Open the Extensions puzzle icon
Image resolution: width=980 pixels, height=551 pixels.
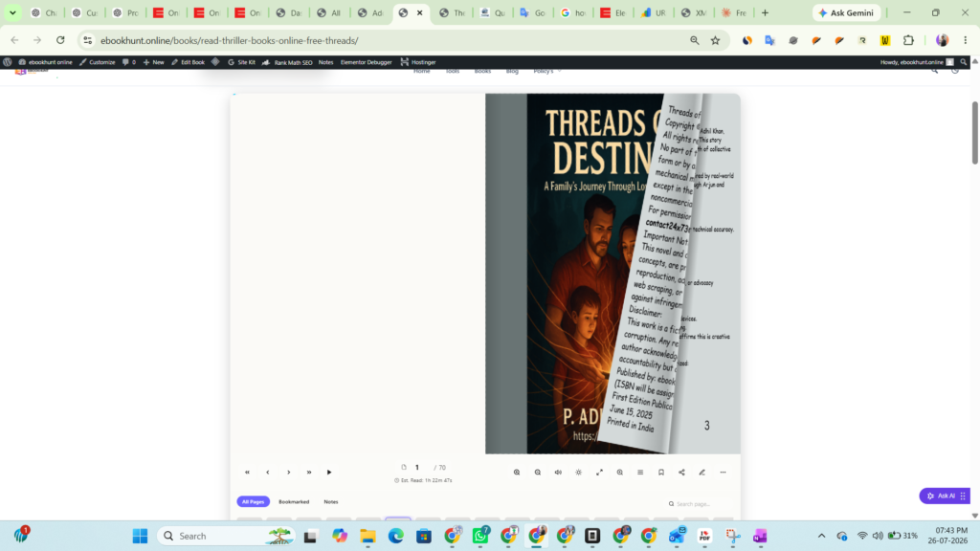(x=909, y=40)
